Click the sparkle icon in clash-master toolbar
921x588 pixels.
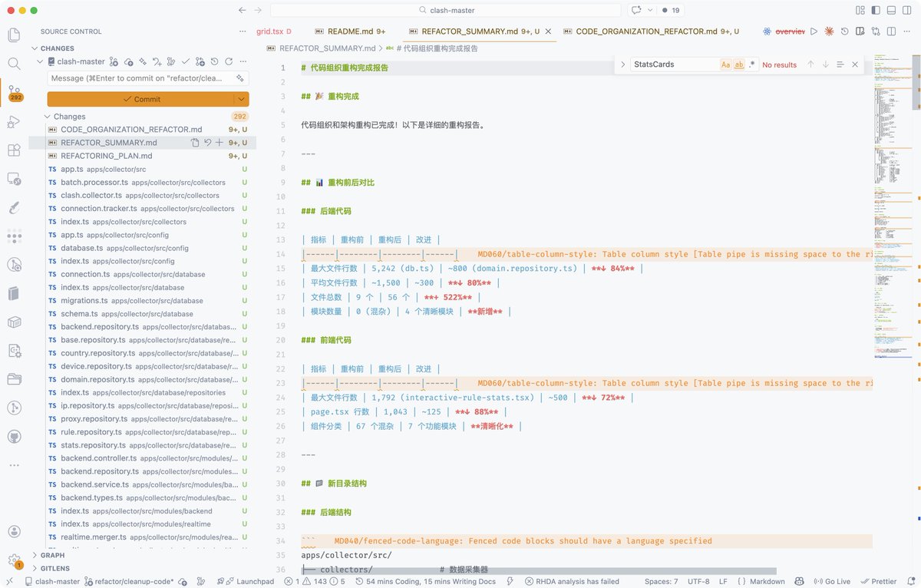[143, 61]
